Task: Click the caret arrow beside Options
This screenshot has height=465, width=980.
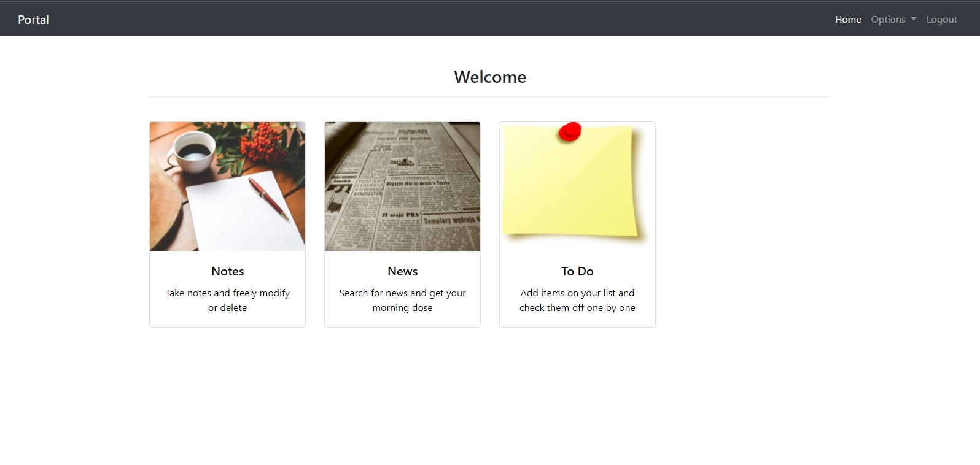Action: click(914, 19)
